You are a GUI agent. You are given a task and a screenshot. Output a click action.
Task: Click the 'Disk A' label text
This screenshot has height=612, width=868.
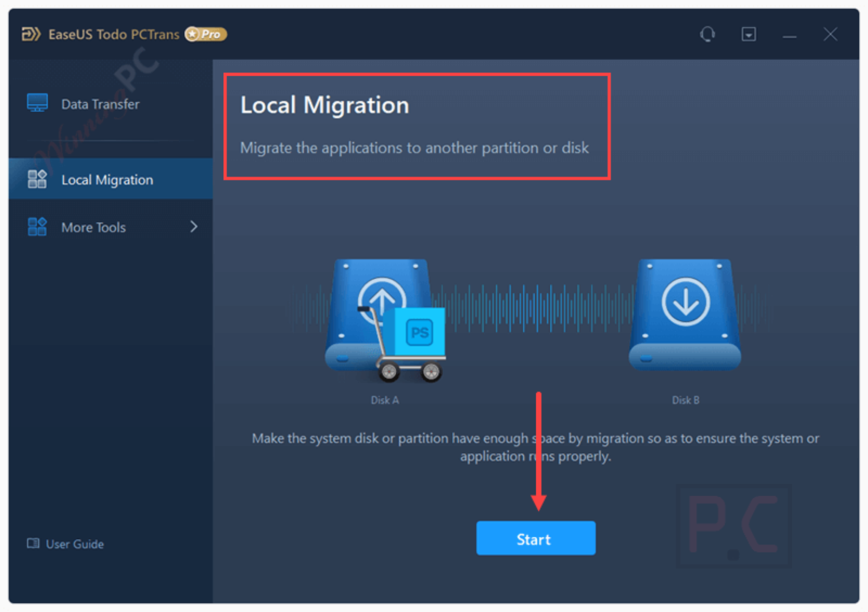[385, 400]
